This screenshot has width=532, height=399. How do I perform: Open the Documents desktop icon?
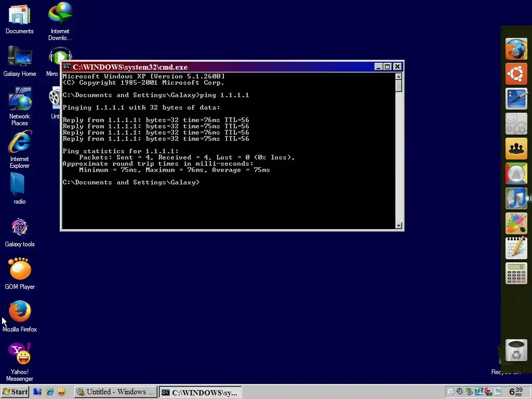pos(19,19)
